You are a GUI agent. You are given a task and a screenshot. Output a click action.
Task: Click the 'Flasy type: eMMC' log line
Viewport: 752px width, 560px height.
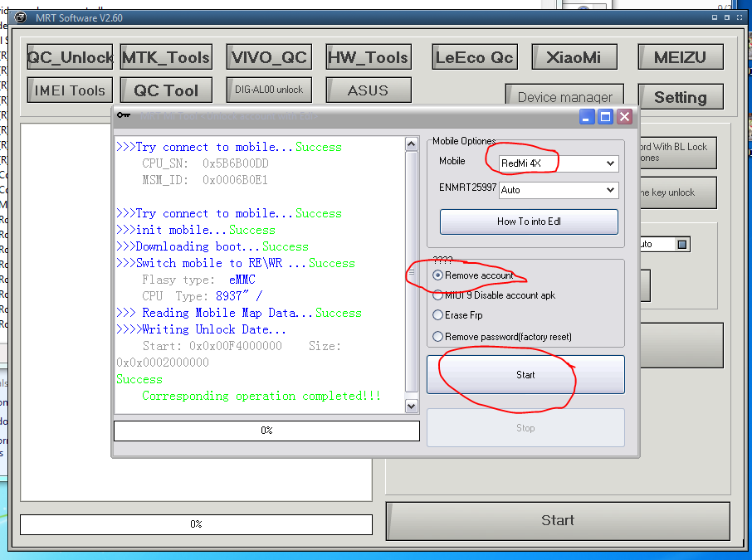pos(198,280)
